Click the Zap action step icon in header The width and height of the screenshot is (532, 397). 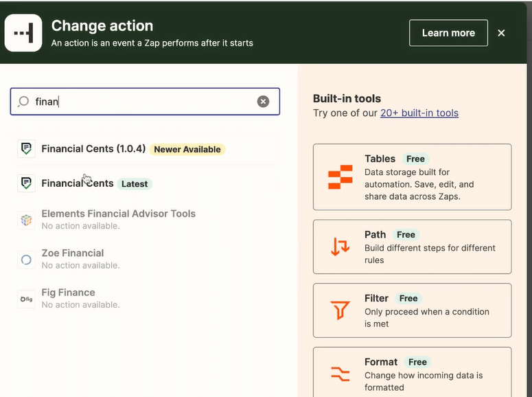[23, 33]
